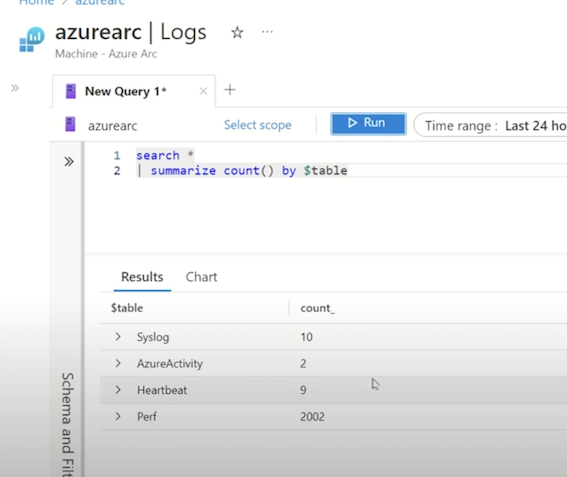Click the azurearc scope name

click(112, 126)
